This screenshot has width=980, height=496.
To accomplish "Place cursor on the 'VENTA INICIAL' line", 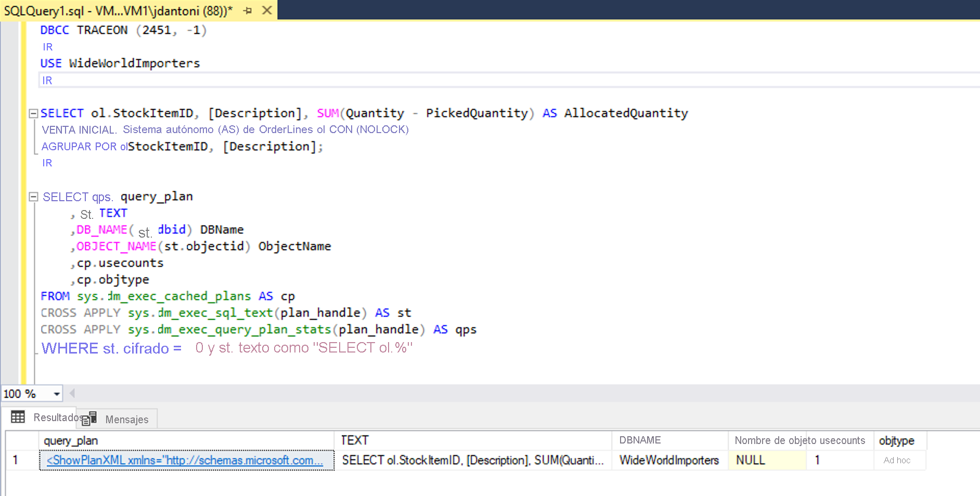I will (225, 129).
